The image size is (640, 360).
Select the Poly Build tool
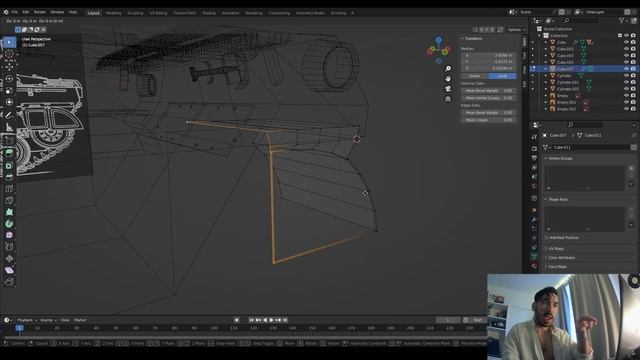pyautogui.click(x=9, y=212)
